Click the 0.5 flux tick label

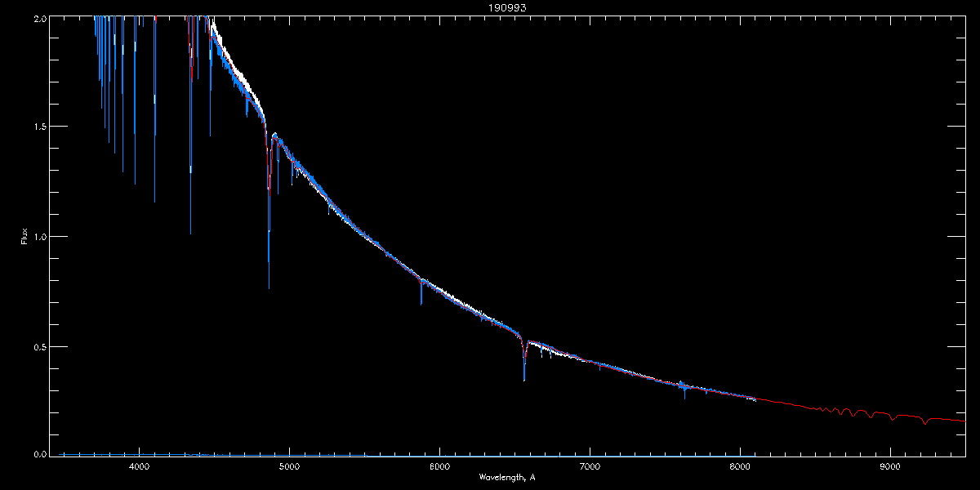coord(40,346)
